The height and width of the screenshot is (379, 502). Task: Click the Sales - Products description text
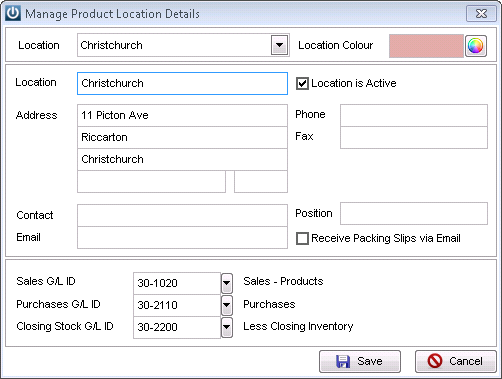click(283, 281)
